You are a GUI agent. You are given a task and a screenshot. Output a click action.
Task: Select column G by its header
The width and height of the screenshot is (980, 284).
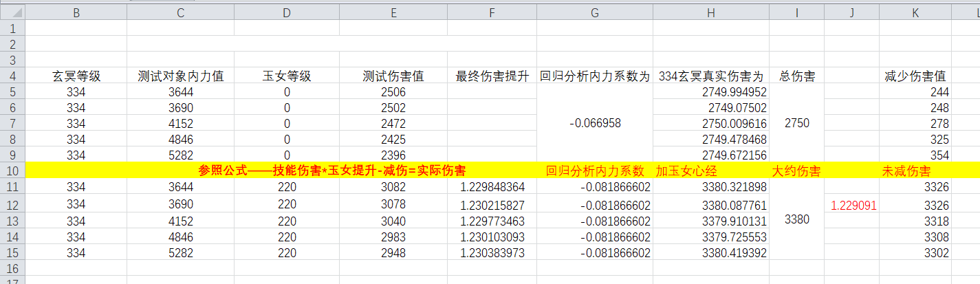[x=594, y=12]
